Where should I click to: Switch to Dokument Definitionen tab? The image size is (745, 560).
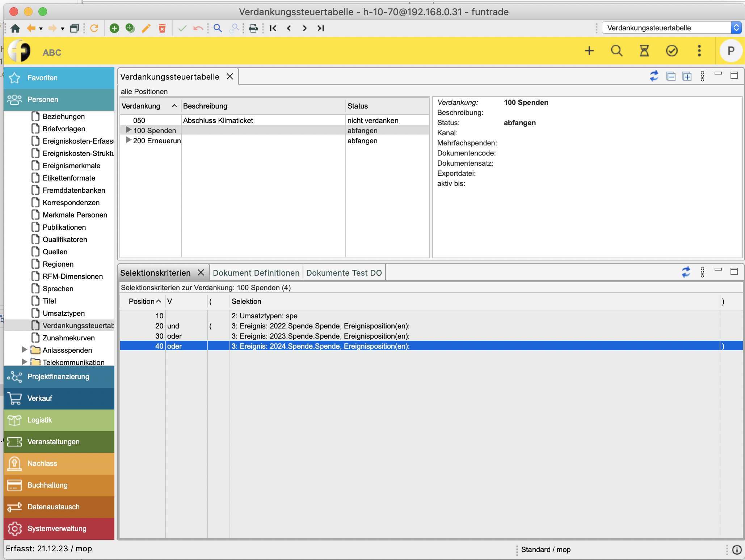256,273
